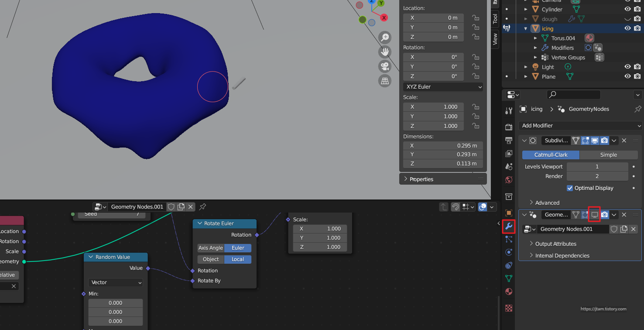This screenshot has width=644, height=330.
Task: Open Object properties orange square icon
Action: (508, 213)
